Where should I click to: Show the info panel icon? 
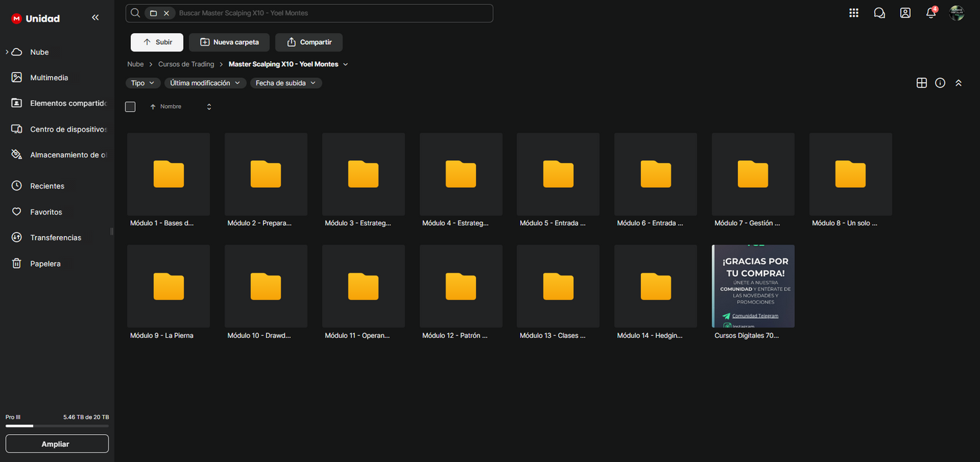pyautogui.click(x=940, y=83)
